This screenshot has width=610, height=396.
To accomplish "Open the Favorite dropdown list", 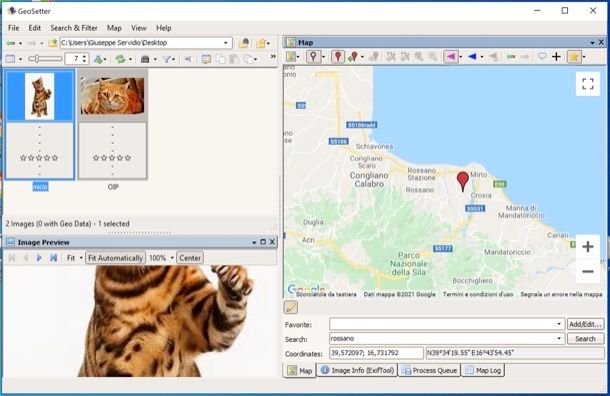I will [x=559, y=324].
